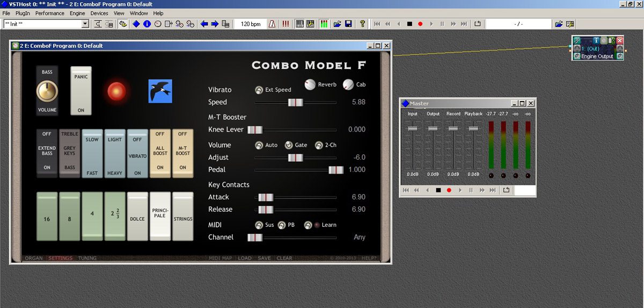
Task: Toggle the MIDI Sus option
Action: [x=259, y=225]
